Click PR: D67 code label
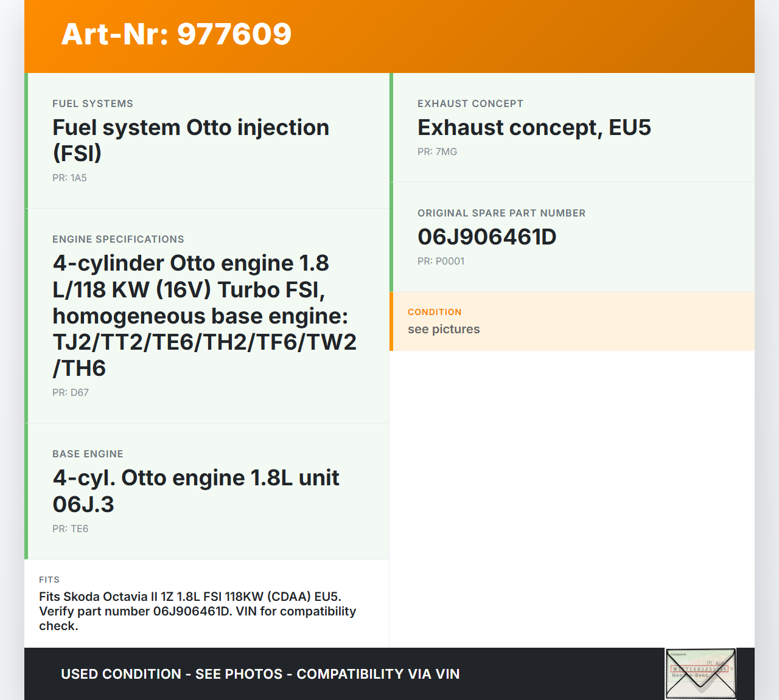The height and width of the screenshot is (700, 779). pyautogui.click(x=71, y=393)
